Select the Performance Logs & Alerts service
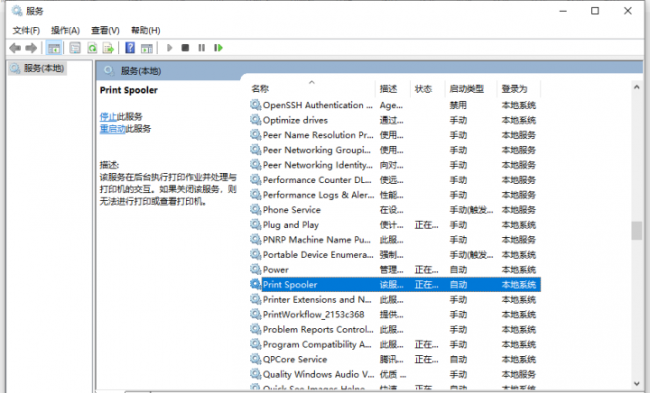Screen dimensions: 650x393 point(395,195)
